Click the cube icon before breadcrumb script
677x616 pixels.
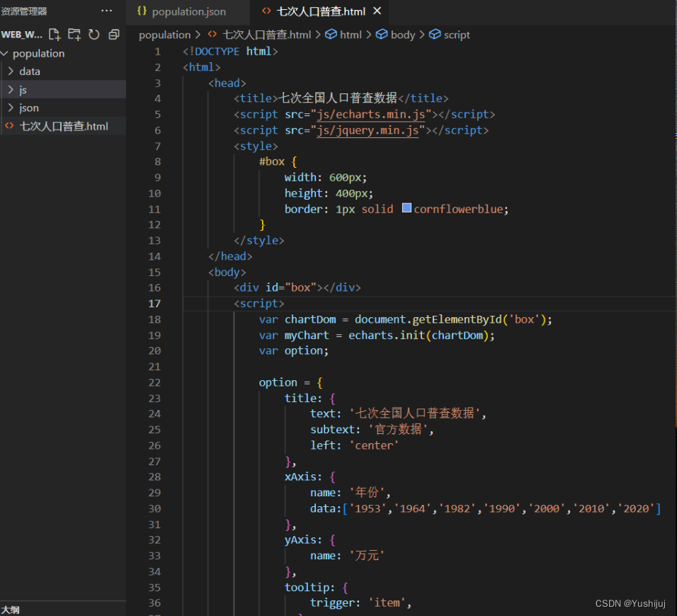point(435,34)
